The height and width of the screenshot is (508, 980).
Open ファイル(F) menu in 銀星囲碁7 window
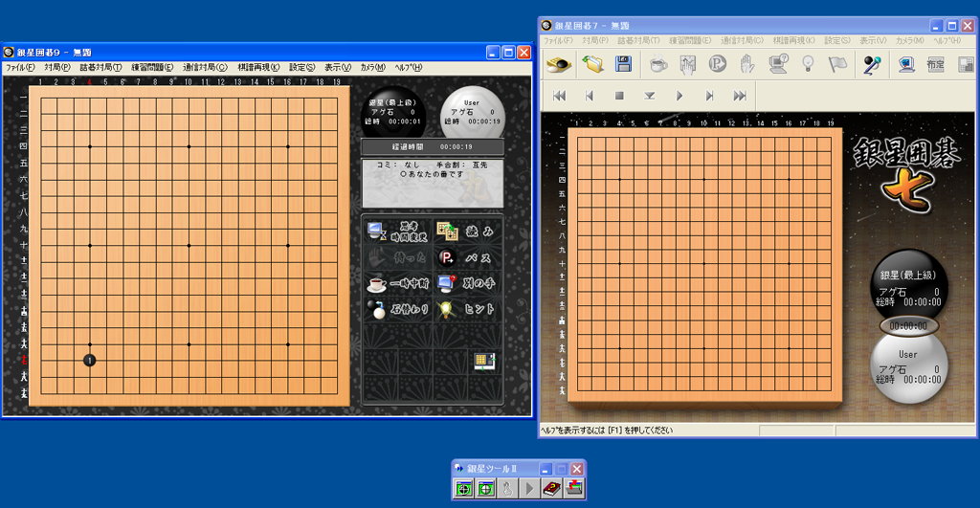pos(558,40)
